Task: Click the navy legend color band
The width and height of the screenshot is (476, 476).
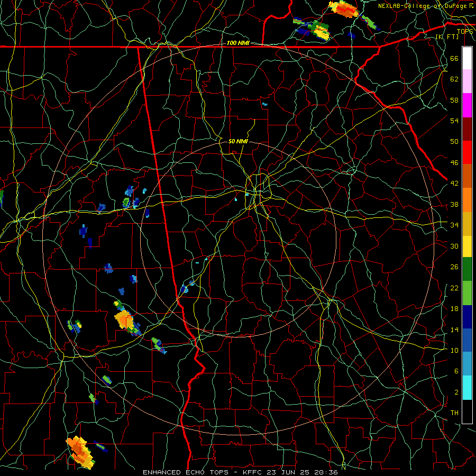Action: [467, 317]
